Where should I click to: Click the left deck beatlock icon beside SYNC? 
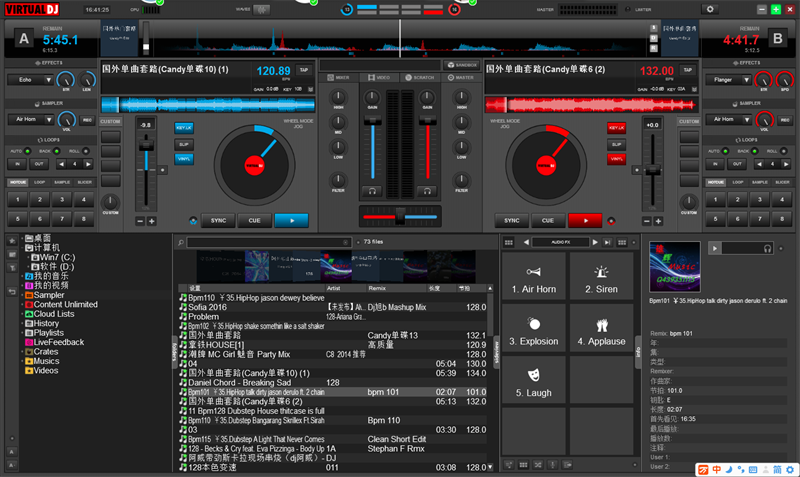click(x=193, y=221)
